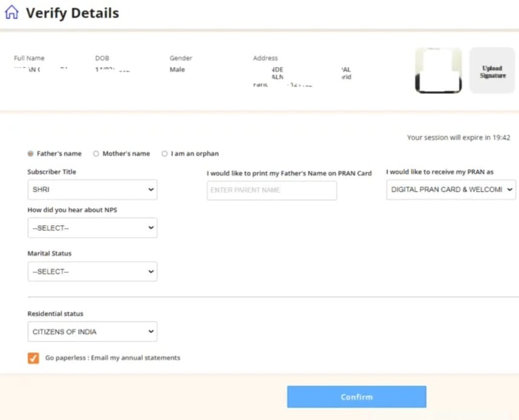Choose the Mother's name radio option
The height and width of the screenshot is (420, 519).
click(96, 154)
